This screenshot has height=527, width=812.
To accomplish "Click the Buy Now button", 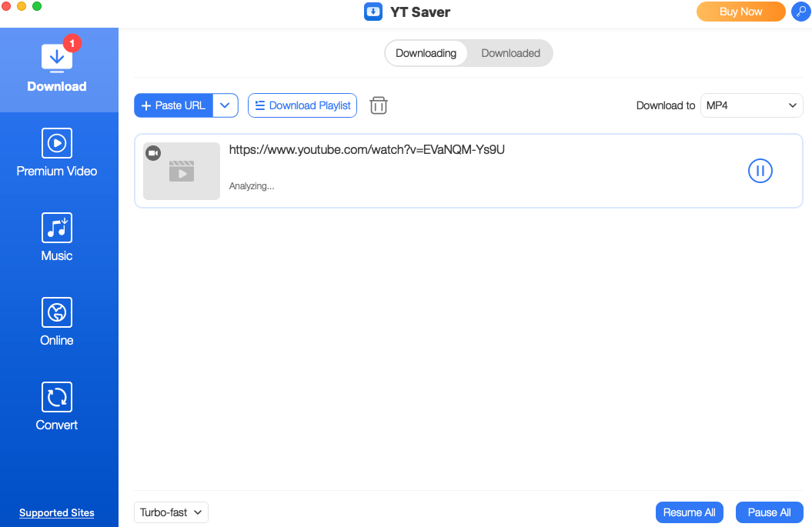I will (740, 12).
